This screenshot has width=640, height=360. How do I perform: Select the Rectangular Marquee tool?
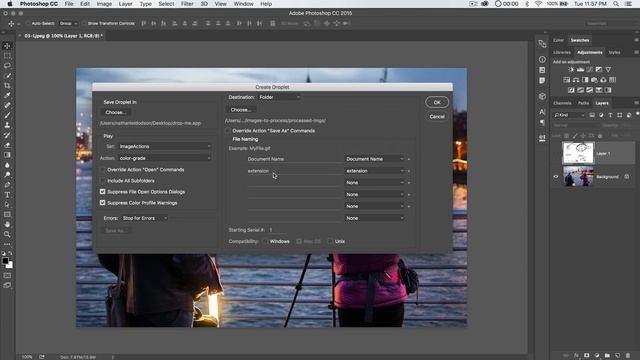[x=7, y=56]
